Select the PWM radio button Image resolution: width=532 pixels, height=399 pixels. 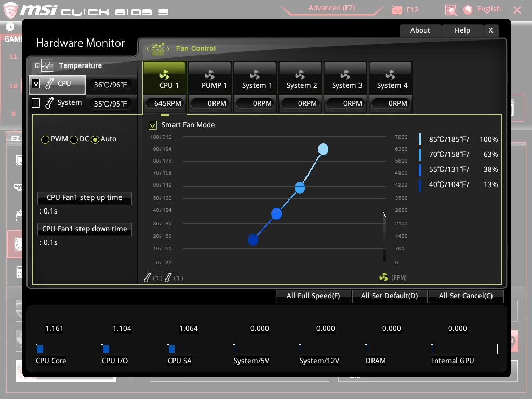[x=45, y=139]
